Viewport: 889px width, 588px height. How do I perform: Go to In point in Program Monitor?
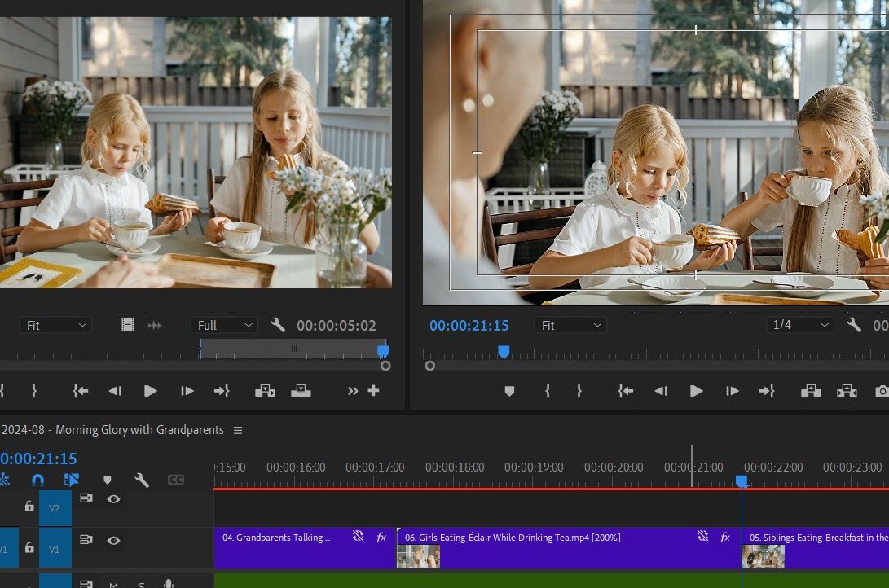[625, 391]
